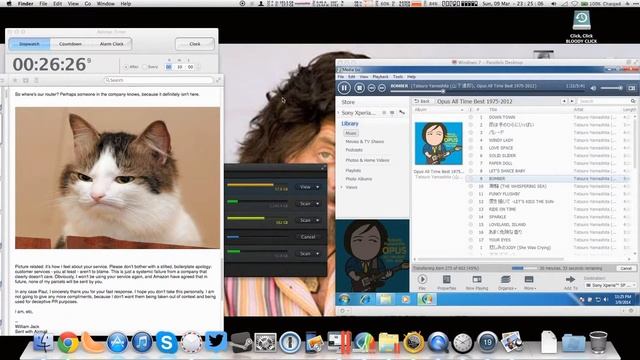Image resolution: width=640 pixels, height=360 pixels.
Task: Select the After radio button in timer
Action: (x=126, y=67)
